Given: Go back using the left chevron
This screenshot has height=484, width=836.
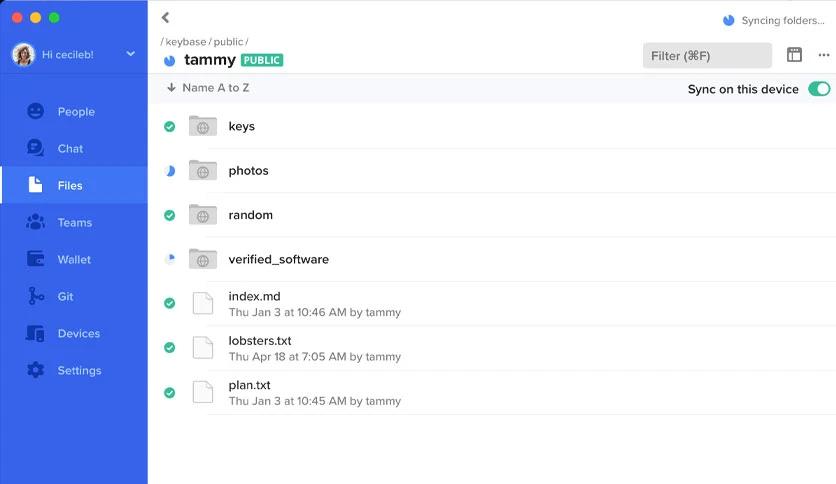Looking at the screenshot, I should click(165, 18).
